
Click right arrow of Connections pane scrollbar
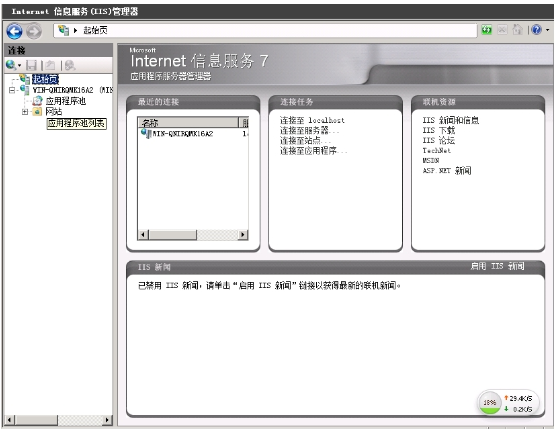[107, 420]
